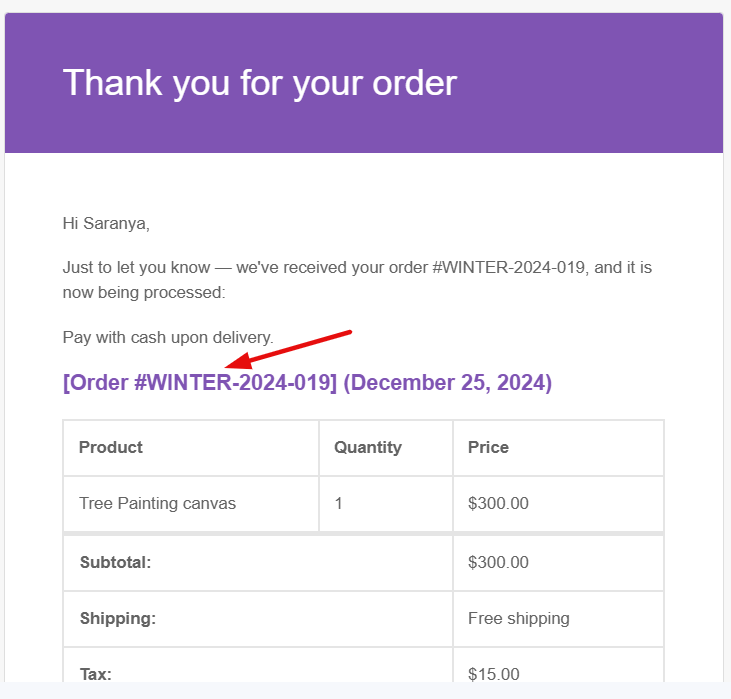Viewport: 731px width, 699px height.
Task: Click the red arrow annotation
Action: pyautogui.click(x=290, y=348)
